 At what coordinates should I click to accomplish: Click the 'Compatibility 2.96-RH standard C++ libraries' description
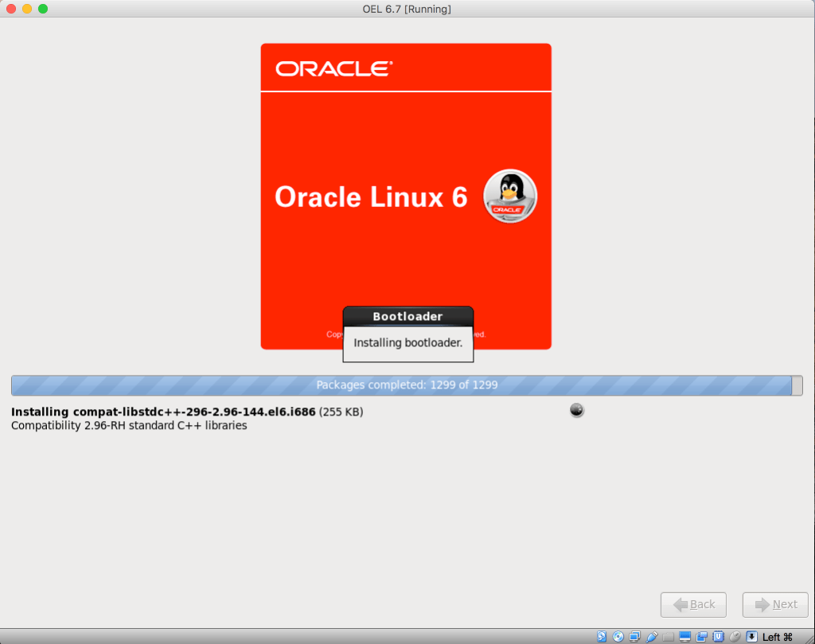129,425
